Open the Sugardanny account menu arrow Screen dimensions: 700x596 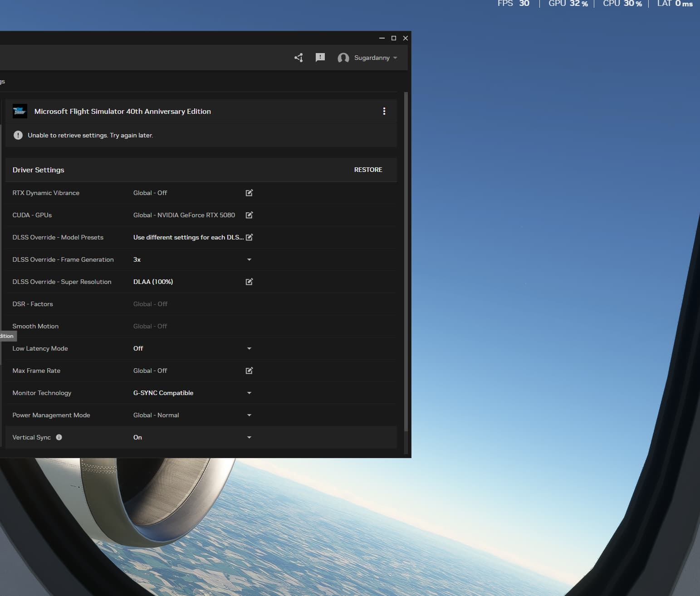click(395, 58)
